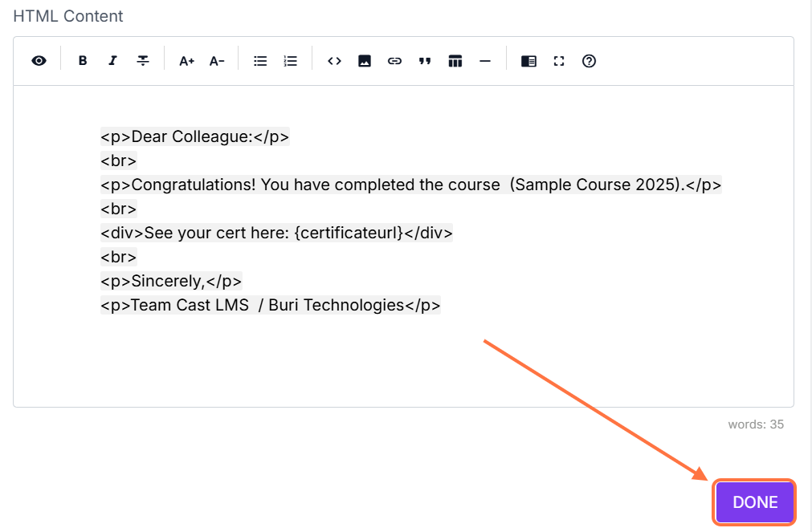
Task: Apply bold formatting
Action: (83, 61)
